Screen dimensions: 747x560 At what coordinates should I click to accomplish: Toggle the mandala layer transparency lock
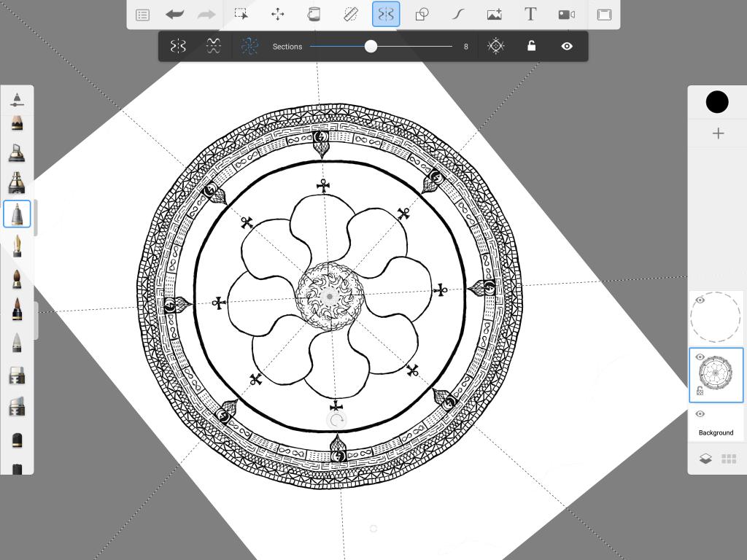coord(700,391)
